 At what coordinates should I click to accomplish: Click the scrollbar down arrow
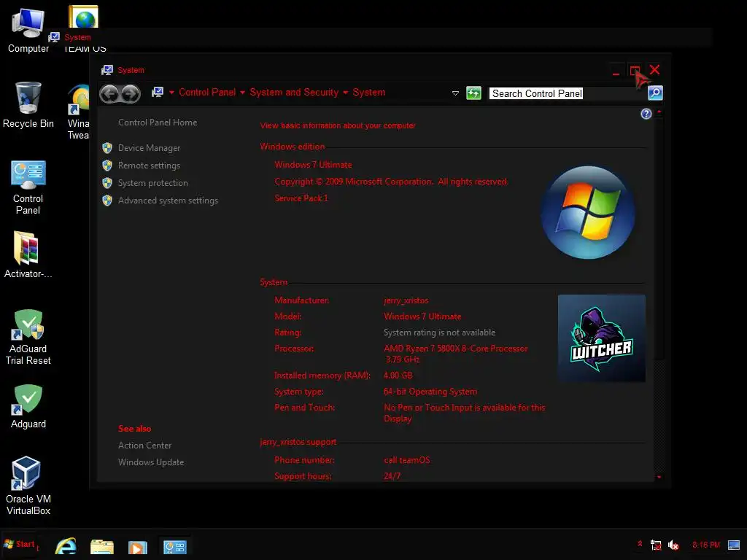pos(659,477)
